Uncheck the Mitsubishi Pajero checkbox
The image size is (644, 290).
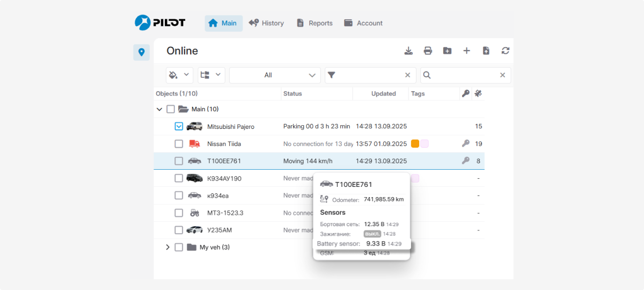(179, 127)
